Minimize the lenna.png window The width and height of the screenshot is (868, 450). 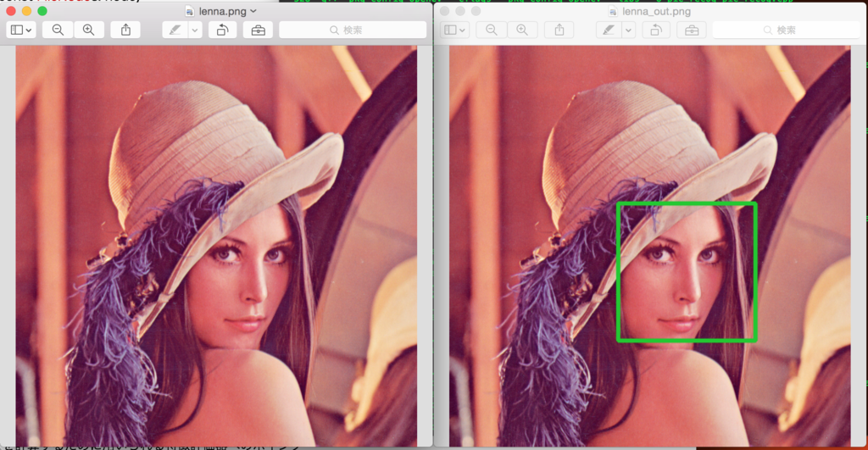(26, 11)
